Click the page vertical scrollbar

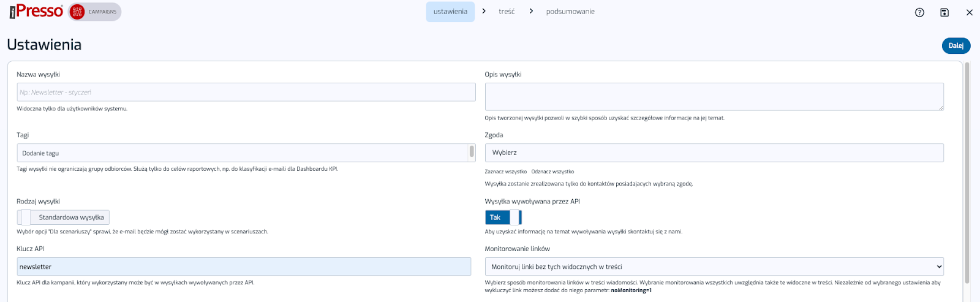[967, 172]
